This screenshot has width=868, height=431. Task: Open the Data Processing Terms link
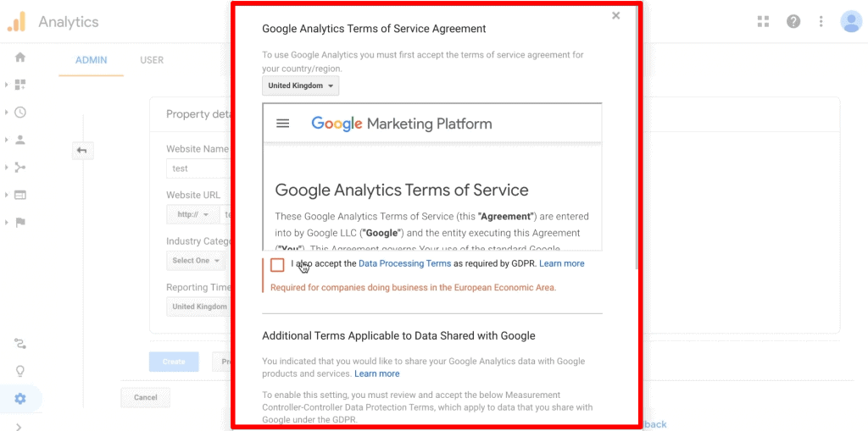404,263
